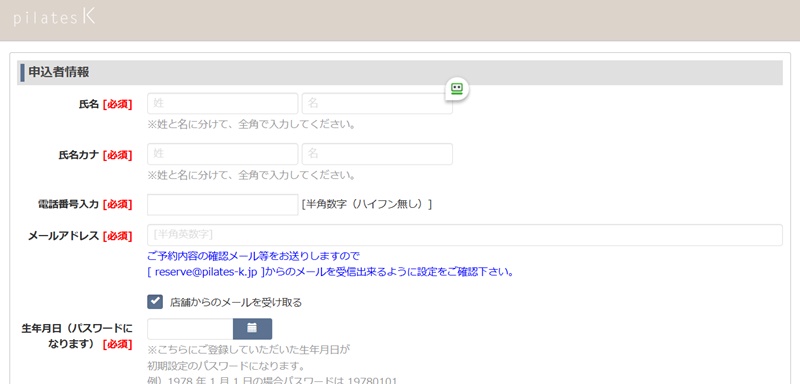800x384 pixels.
Task: Click the メールアドレス input field
Action: [465, 235]
